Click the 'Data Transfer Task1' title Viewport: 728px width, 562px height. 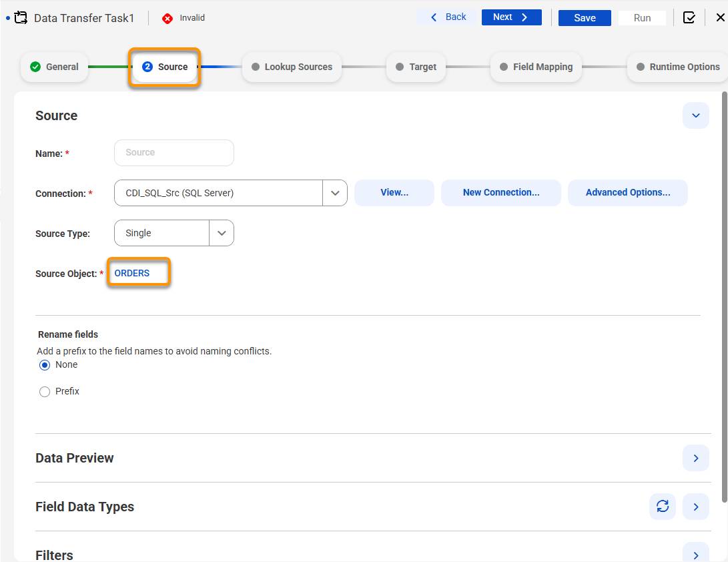(x=84, y=18)
